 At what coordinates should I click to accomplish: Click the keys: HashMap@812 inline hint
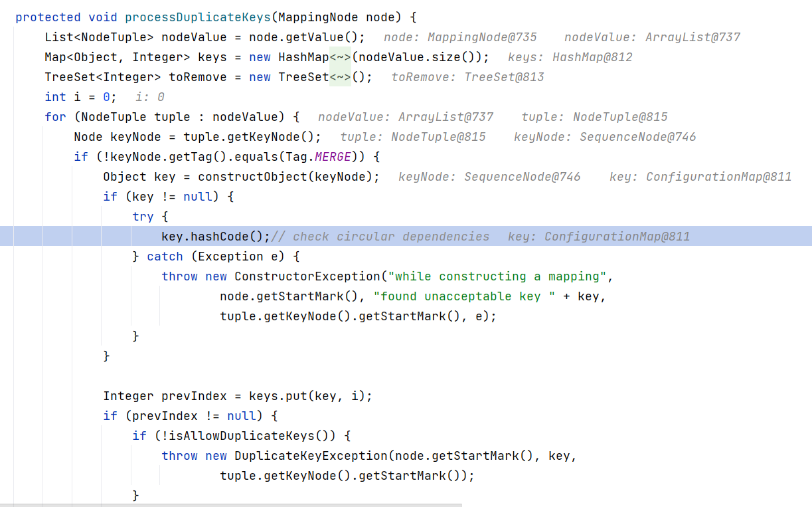click(570, 57)
